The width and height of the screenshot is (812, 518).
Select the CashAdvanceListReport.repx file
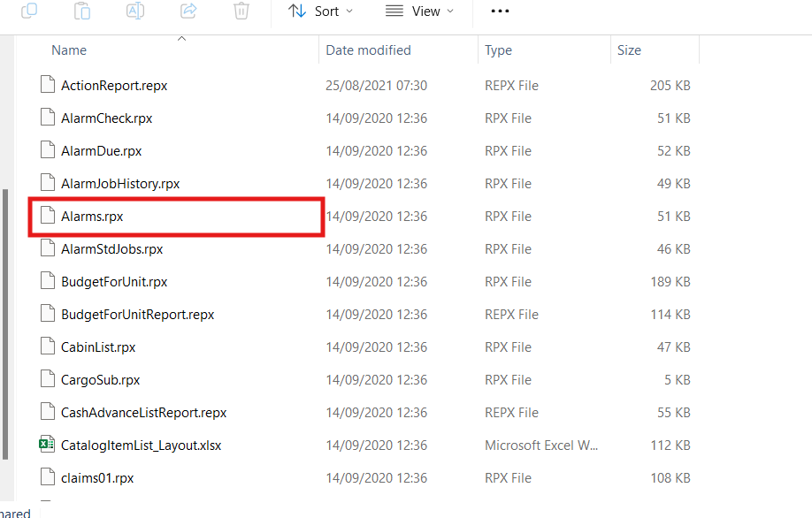143,413
